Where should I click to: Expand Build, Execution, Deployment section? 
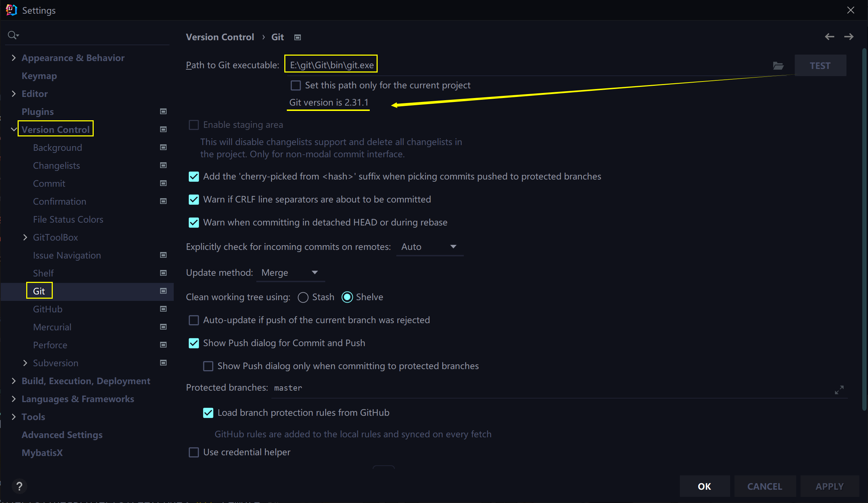pos(14,380)
